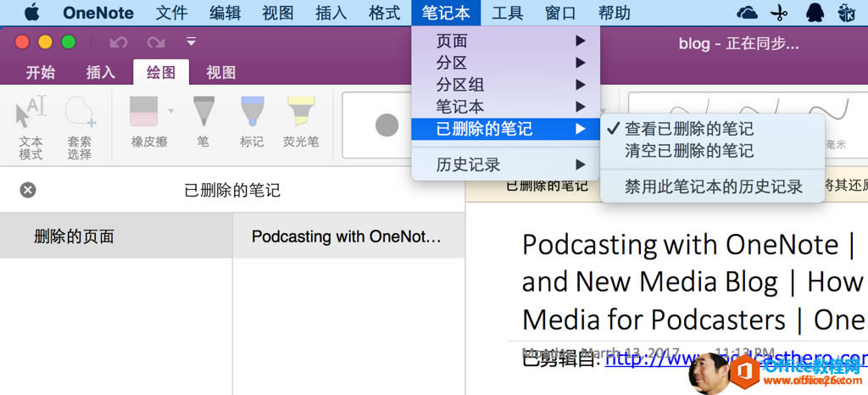Open the 文件 menu
The image size is (868, 395).
171,13
